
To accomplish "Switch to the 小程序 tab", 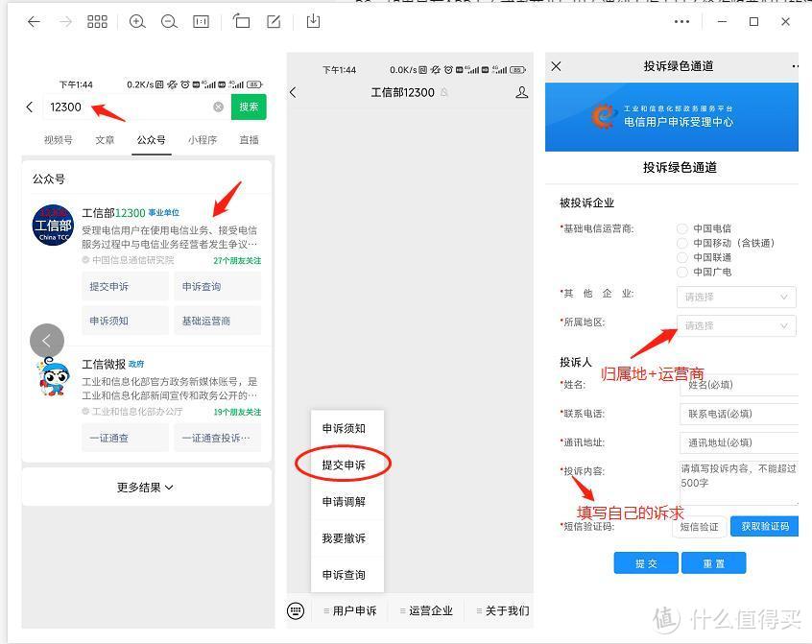I will (x=203, y=140).
